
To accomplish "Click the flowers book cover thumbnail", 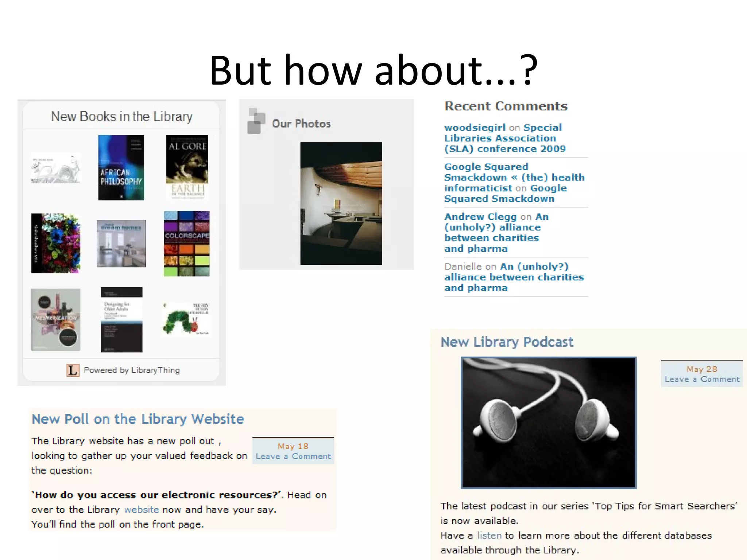I will [x=56, y=243].
